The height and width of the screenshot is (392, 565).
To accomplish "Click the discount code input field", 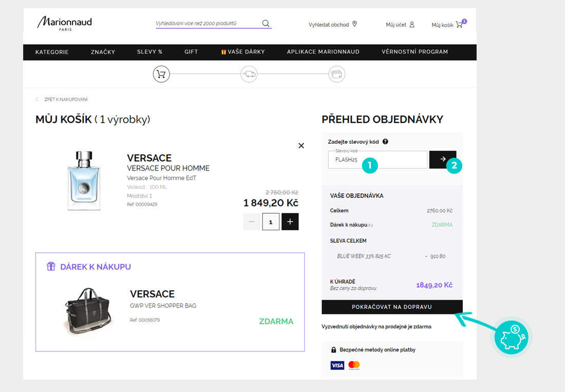I will pos(378,160).
